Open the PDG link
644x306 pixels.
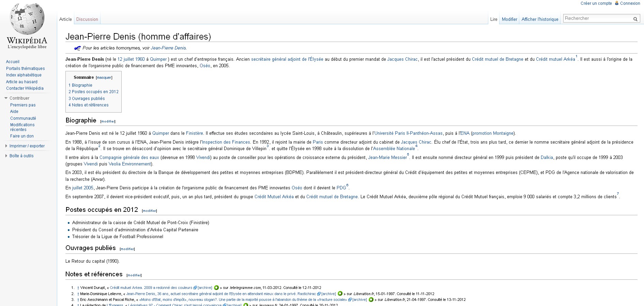(x=341, y=188)
